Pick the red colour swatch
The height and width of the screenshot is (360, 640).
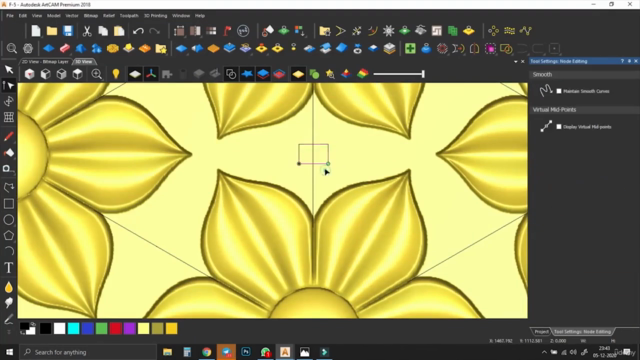116,329
